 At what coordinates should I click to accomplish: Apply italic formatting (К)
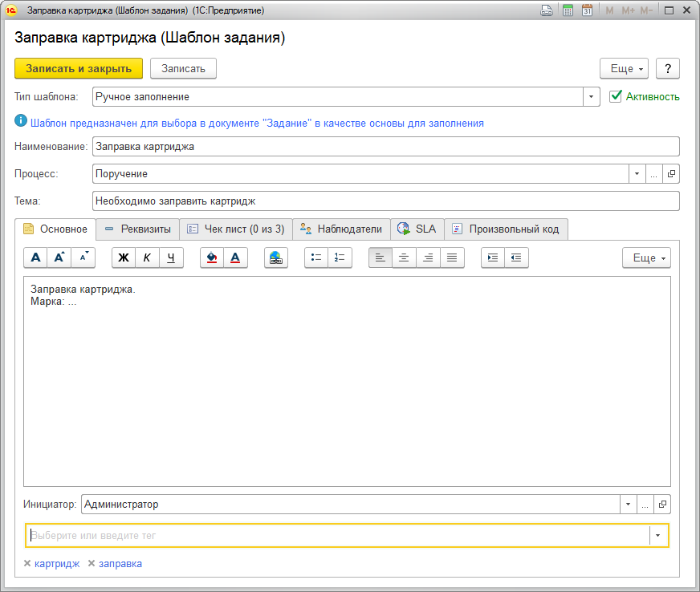(148, 257)
